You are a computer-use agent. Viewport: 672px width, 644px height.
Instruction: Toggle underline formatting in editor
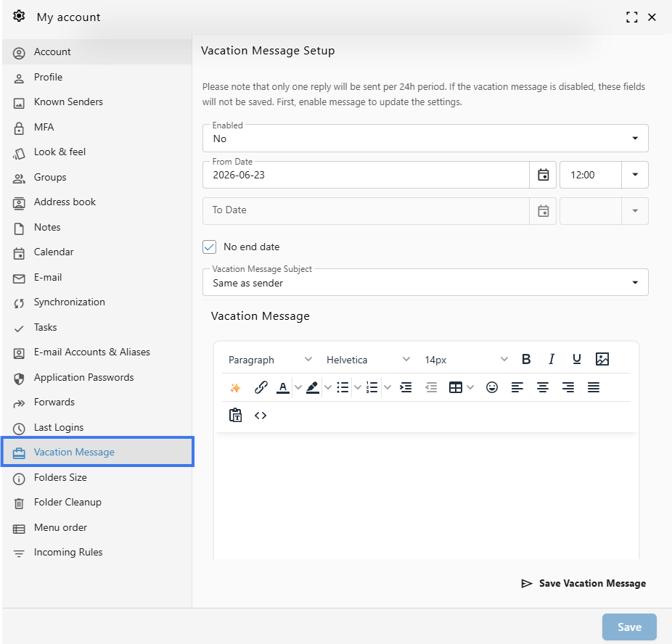coord(577,359)
